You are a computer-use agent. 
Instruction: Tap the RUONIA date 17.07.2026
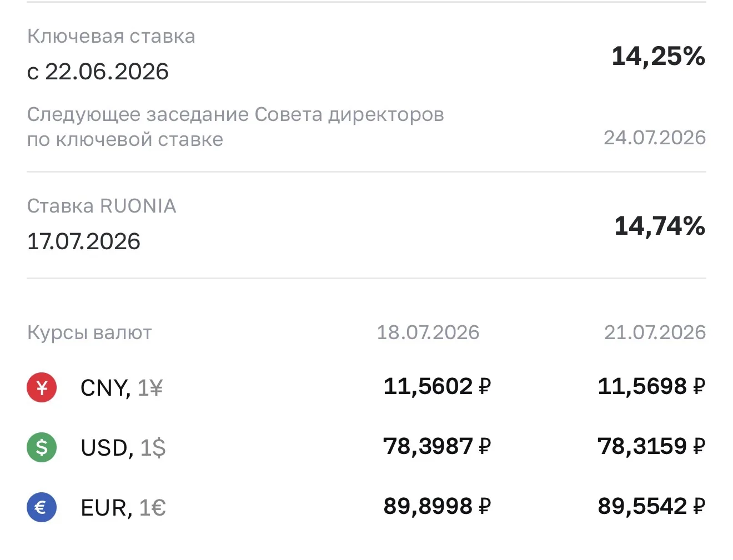[84, 241]
